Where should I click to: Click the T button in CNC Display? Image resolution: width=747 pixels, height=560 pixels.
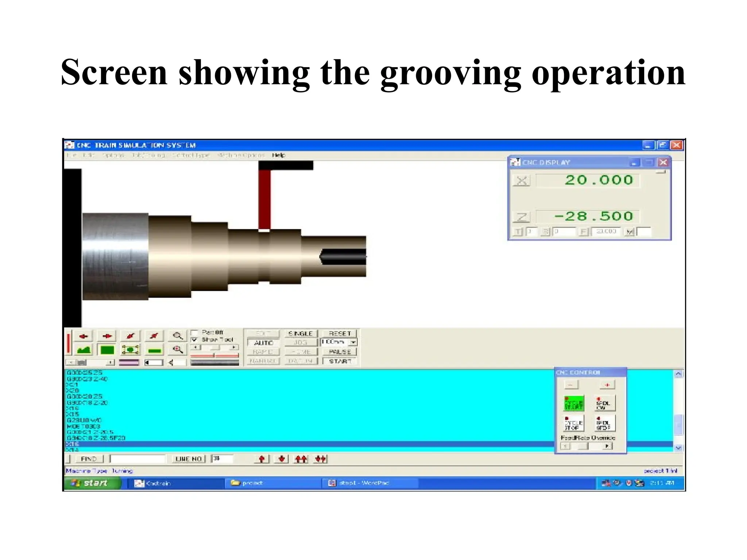(x=518, y=232)
